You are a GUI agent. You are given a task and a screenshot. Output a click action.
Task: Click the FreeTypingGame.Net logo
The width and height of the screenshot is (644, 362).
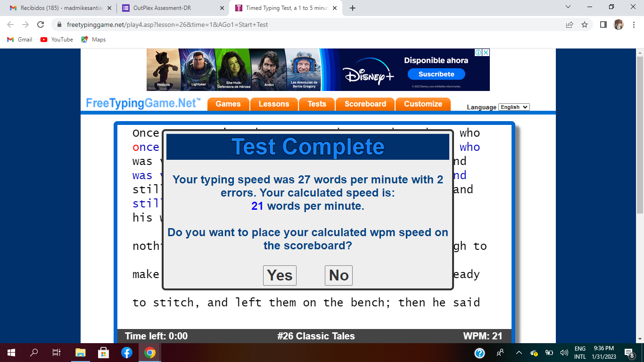point(143,103)
